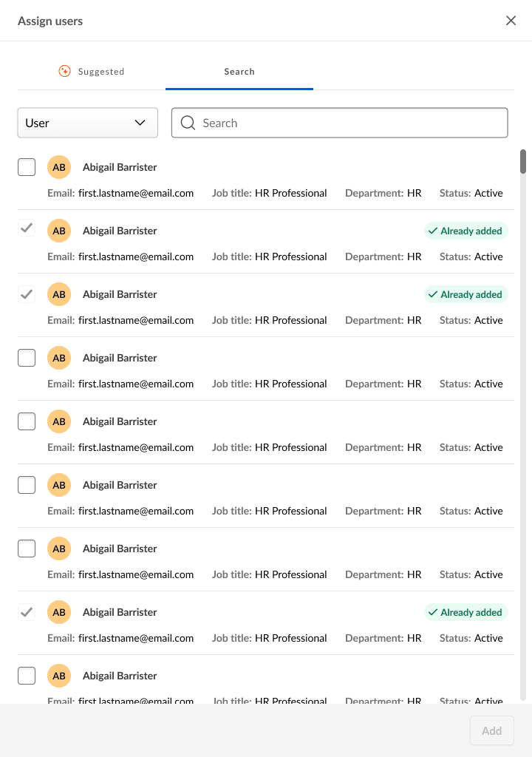Click the vertical scrollbar thumb
Screen dimensions: 532x757
coord(523,161)
